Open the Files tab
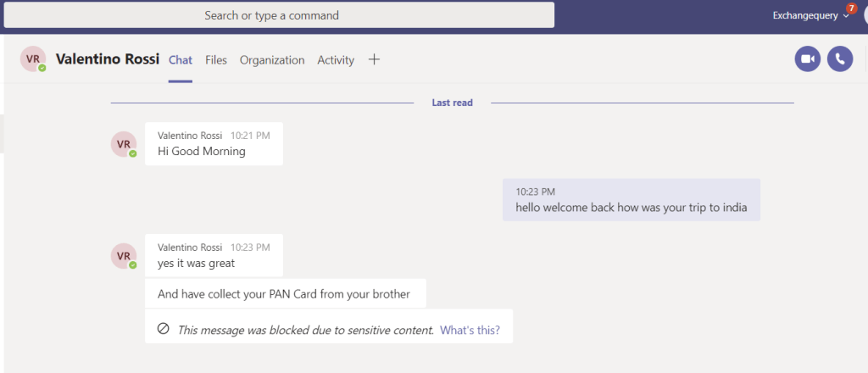This screenshot has width=868, height=373. (x=216, y=60)
